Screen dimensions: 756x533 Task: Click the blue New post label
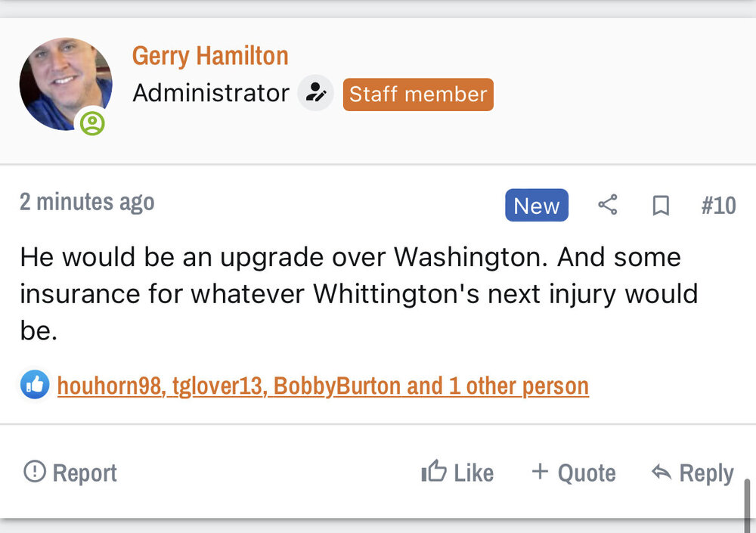click(x=536, y=206)
